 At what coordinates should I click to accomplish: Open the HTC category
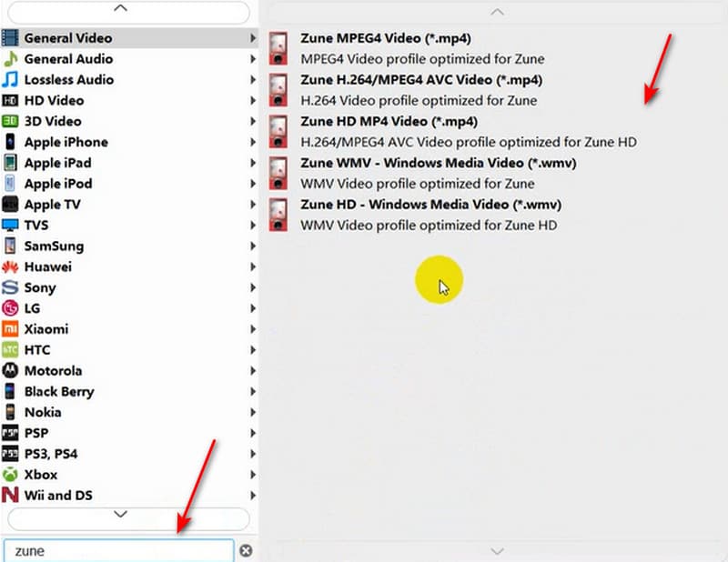tap(129, 350)
